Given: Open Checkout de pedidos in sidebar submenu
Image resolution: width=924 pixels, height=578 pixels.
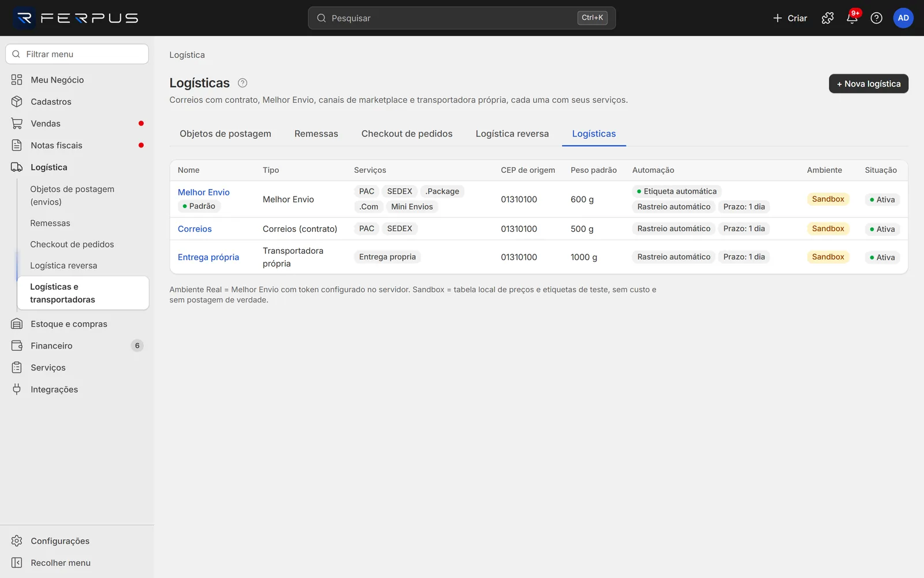Looking at the screenshot, I should (83, 244).
